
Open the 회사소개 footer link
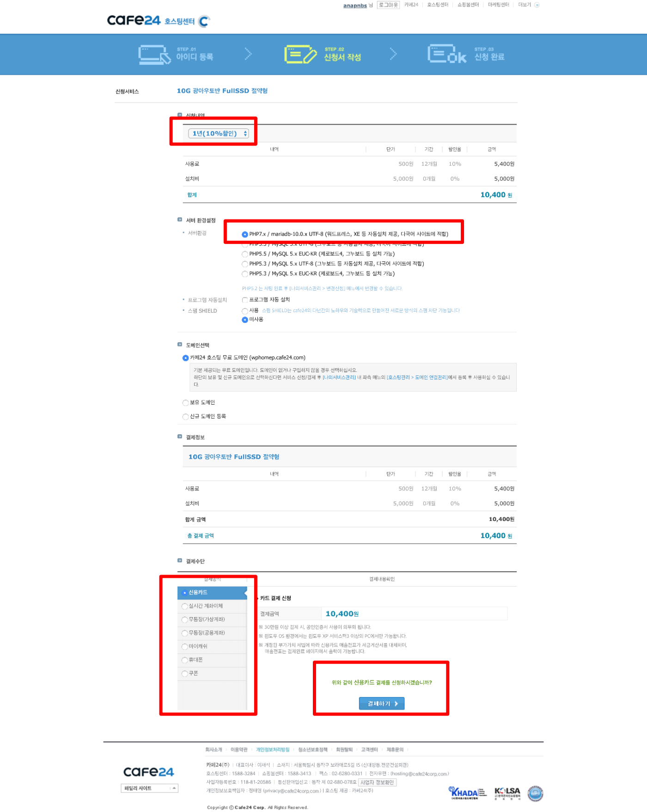pyautogui.click(x=214, y=750)
